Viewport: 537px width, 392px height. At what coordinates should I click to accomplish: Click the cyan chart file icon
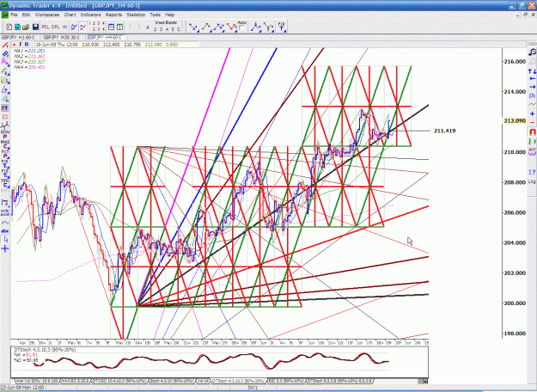click(x=17, y=27)
